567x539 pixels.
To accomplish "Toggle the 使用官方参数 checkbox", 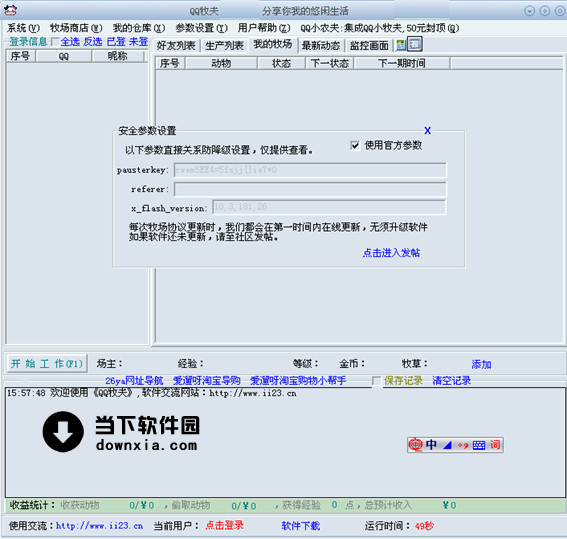I will coord(355,145).
